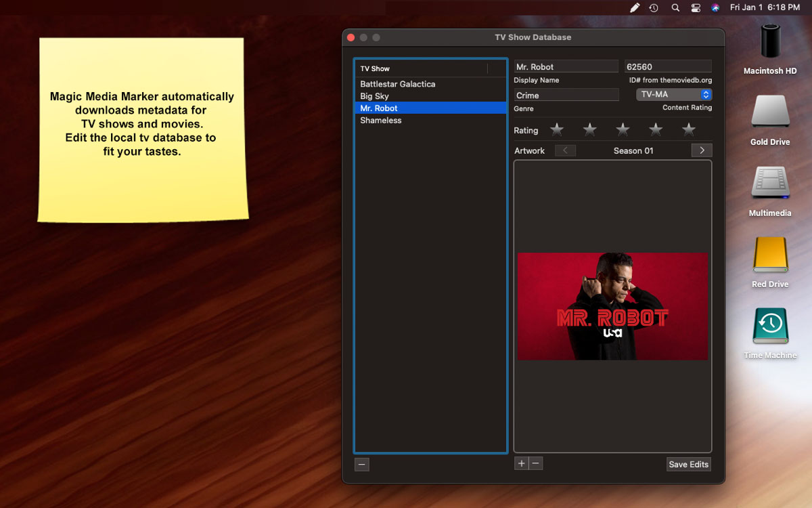Set rating to two stars

point(589,129)
